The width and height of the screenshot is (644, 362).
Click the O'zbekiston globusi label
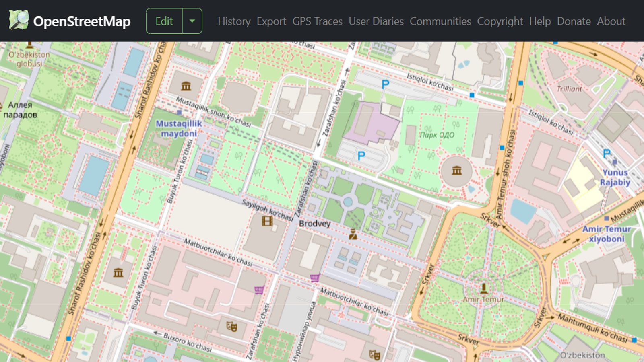(x=29, y=59)
